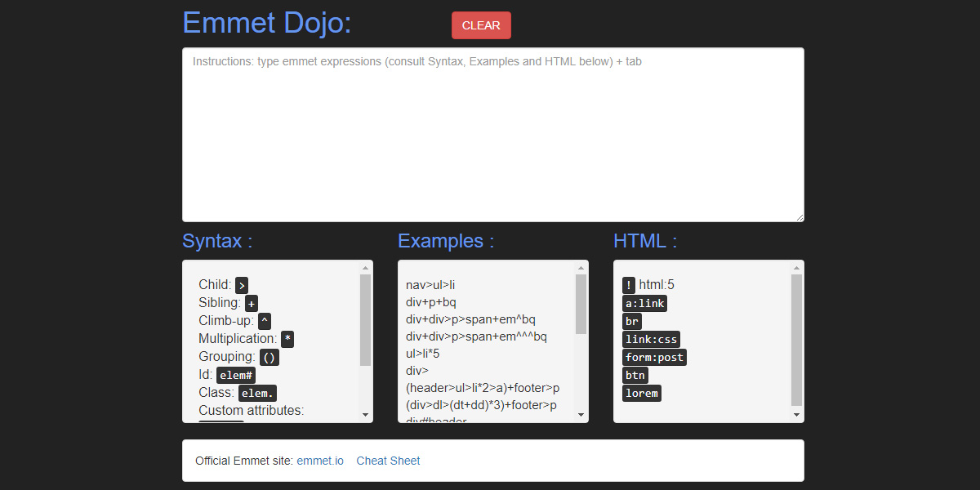
Task: Click the "elem#" Id badge
Action: [x=236, y=375]
